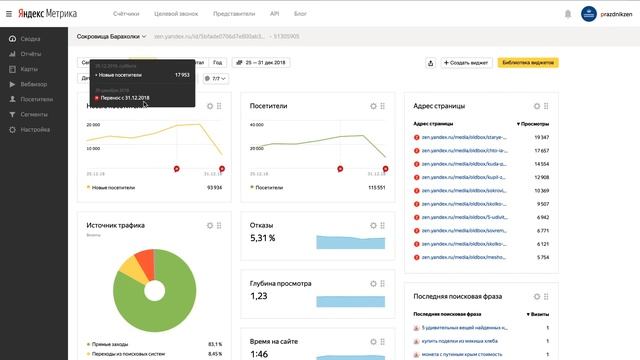This screenshot has width=640, height=360.
Task: Click the Отказы blue area sparkline
Action: pos(350,242)
